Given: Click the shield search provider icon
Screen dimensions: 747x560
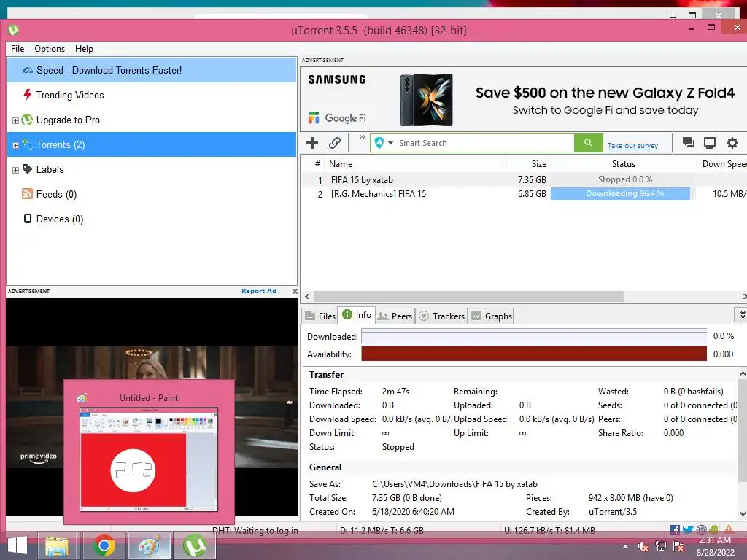Looking at the screenshot, I should point(379,143).
